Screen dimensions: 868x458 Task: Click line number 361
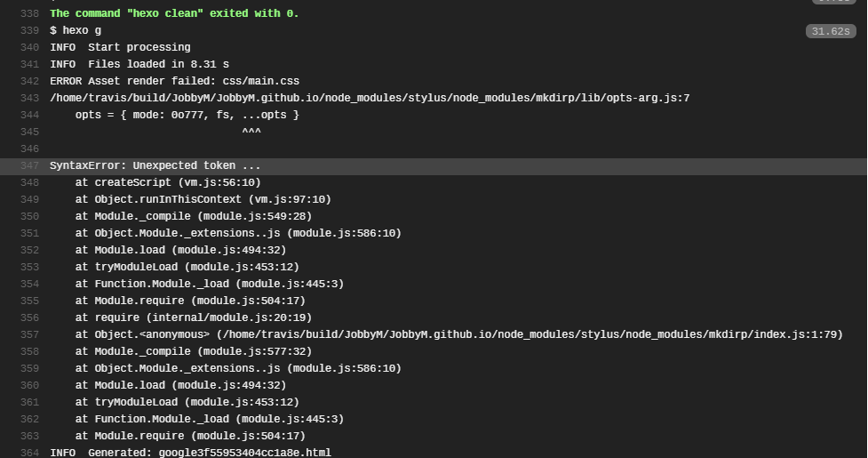(x=29, y=402)
